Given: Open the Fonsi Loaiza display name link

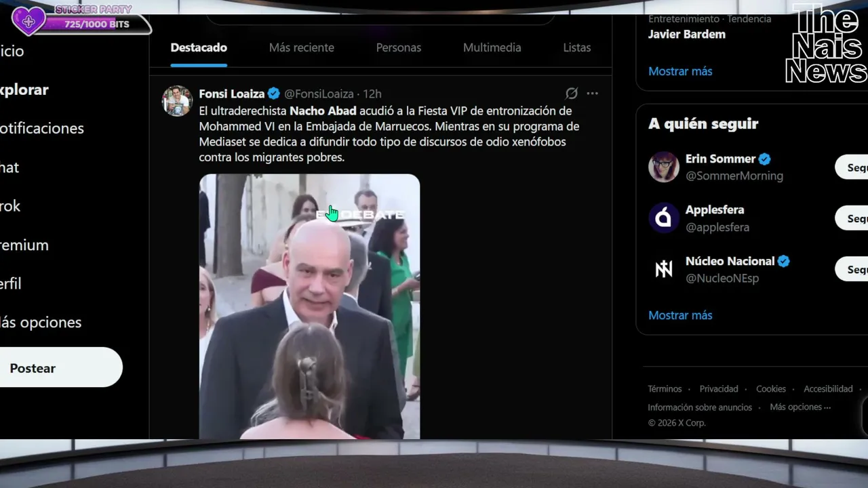Looking at the screenshot, I should [x=232, y=94].
